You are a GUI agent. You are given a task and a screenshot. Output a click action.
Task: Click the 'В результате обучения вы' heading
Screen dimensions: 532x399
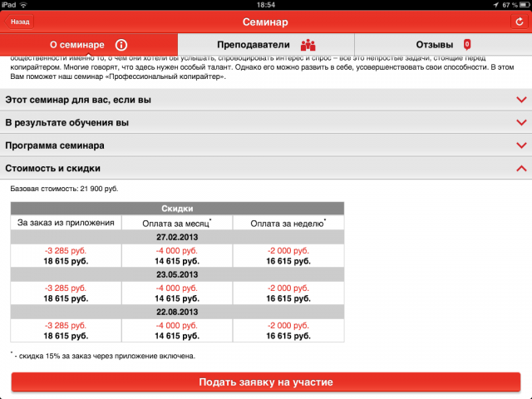[x=66, y=122]
